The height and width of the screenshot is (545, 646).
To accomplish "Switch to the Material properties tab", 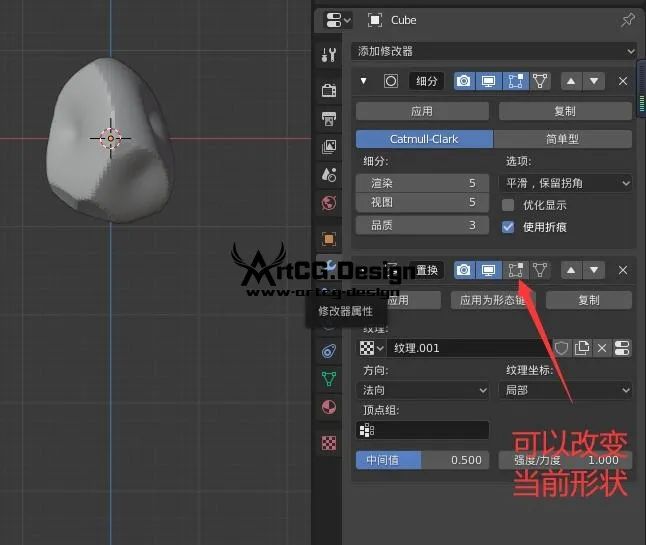I will 329,407.
